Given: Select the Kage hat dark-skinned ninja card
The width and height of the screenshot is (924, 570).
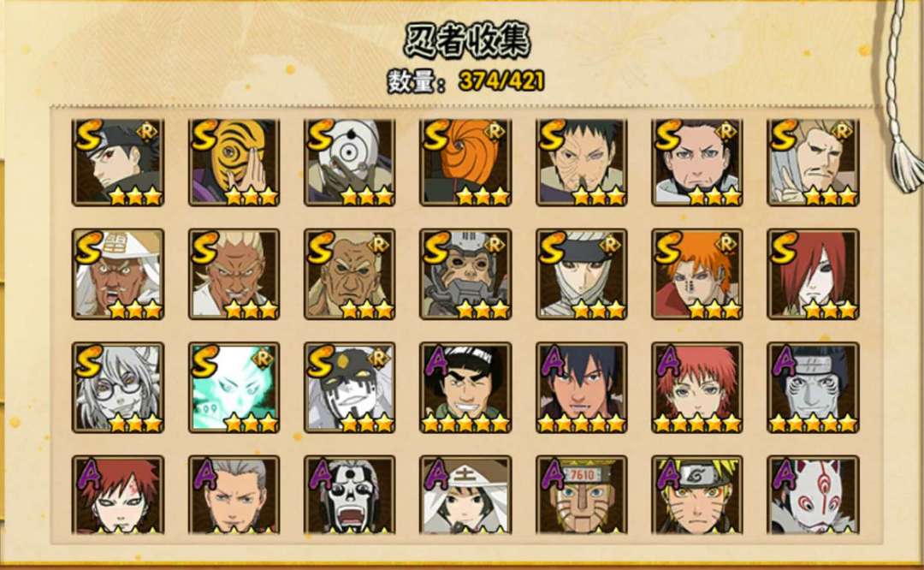Looking at the screenshot, I should [118, 274].
